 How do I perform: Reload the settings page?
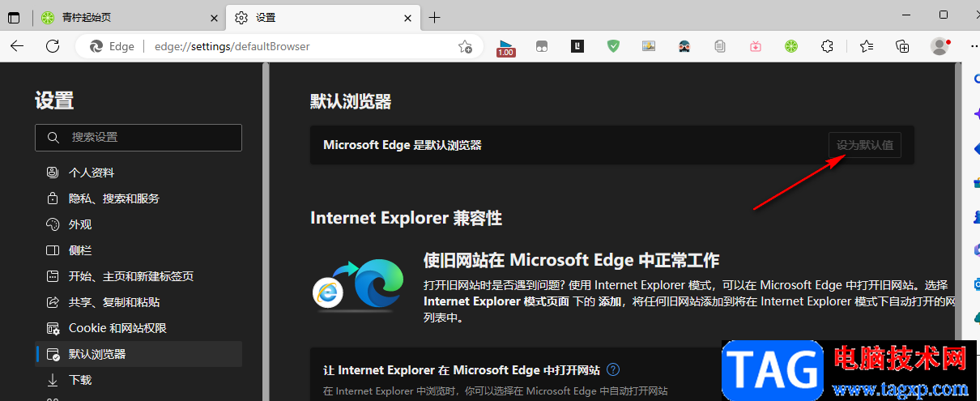coord(53,46)
